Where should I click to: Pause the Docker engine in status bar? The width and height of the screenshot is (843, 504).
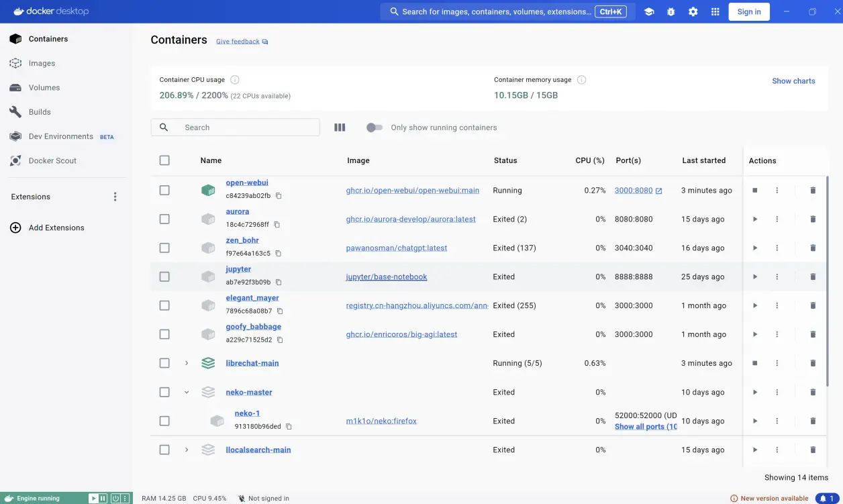click(103, 499)
